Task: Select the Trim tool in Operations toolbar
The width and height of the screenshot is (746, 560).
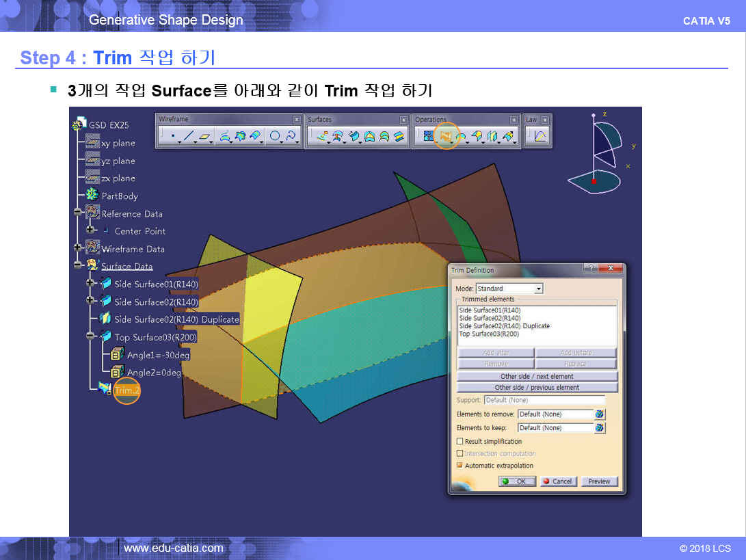Action: [446, 137]
